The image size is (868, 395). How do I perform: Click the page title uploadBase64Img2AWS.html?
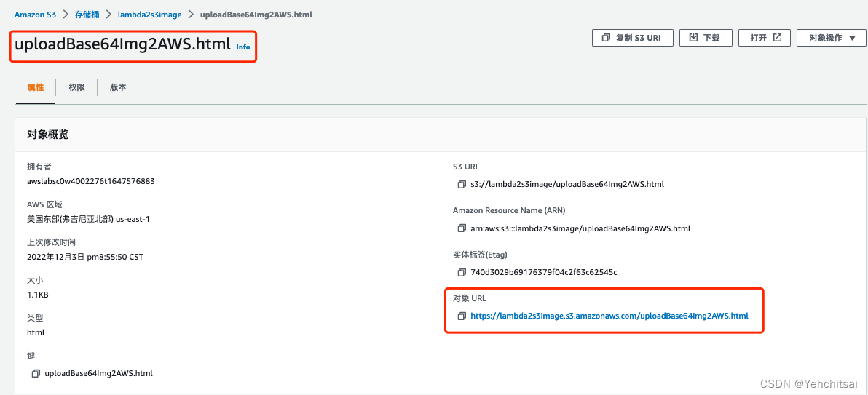(122, 45)
